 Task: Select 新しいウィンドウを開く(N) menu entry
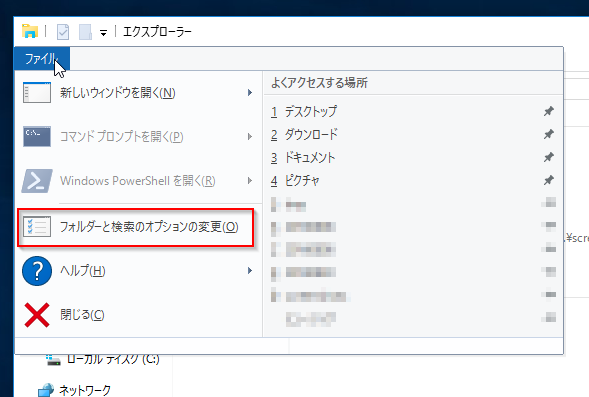[x=138, y=92]
